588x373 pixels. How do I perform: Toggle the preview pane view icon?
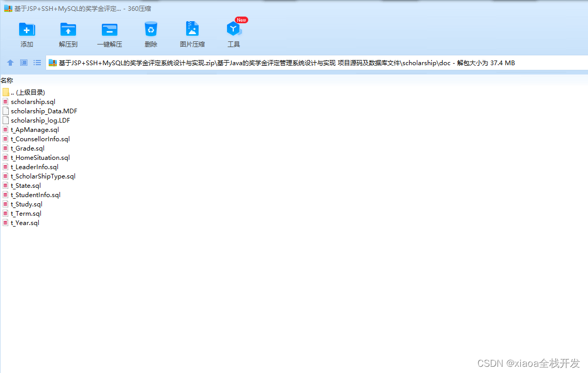click(x=23, y=62)
